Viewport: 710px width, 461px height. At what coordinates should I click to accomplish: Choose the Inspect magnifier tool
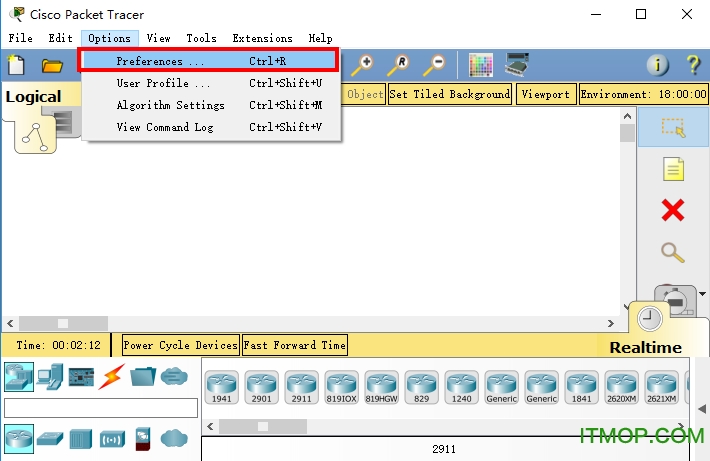tap(673, 253)
